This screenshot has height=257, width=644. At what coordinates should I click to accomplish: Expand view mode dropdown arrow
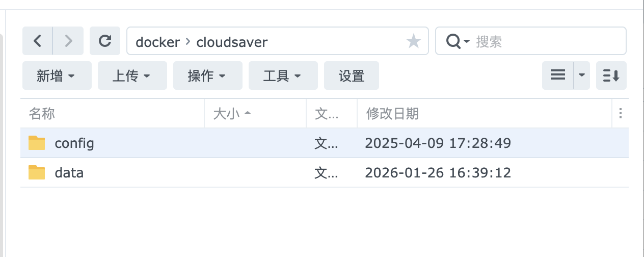click(582, 75)
